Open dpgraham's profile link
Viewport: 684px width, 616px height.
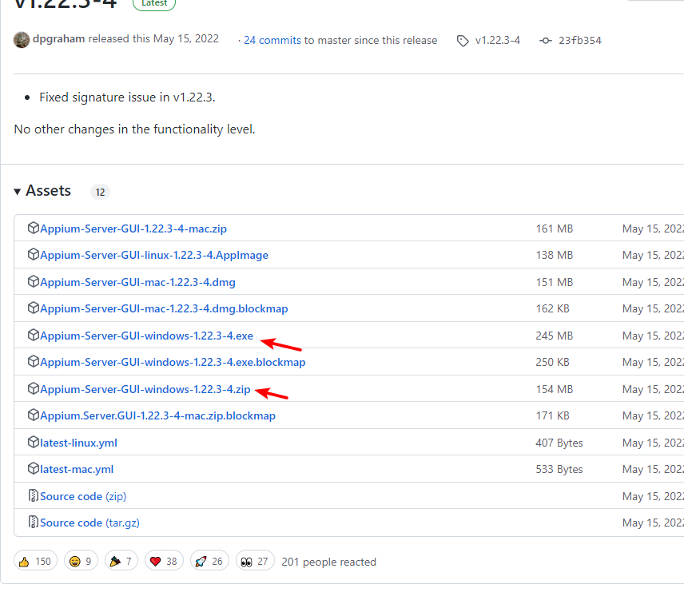click(58, 39)
